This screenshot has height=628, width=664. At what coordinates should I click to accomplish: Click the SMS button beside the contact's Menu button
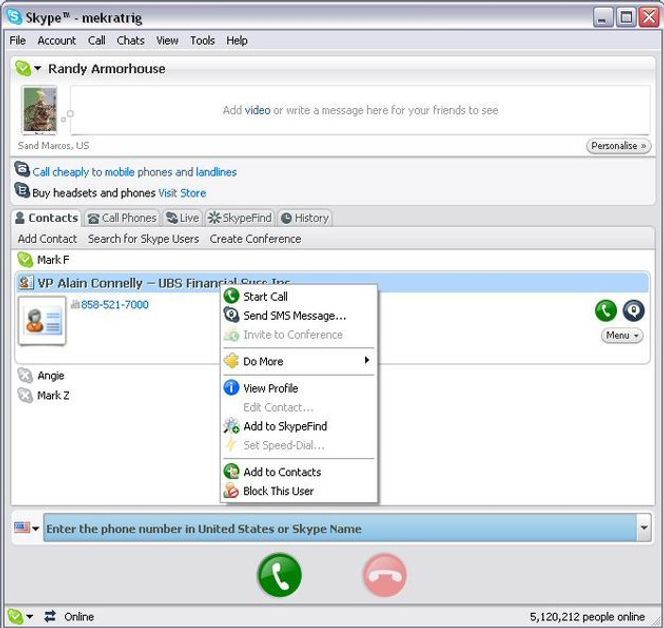(633, 310)
